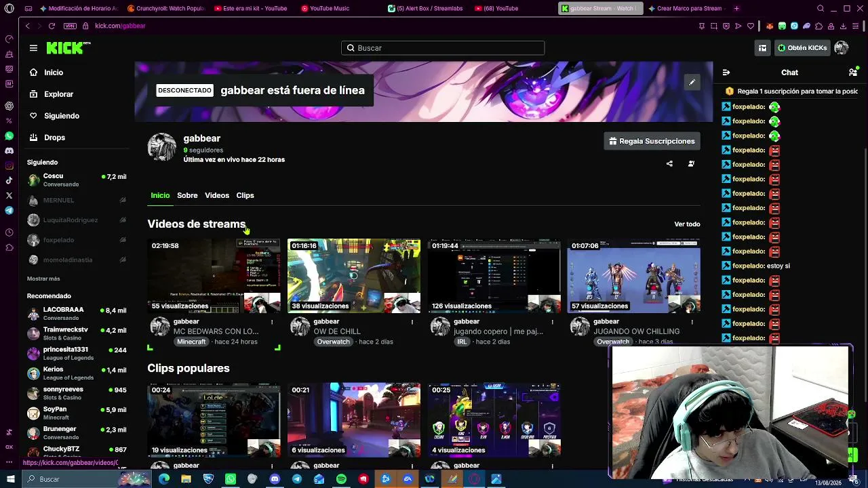
Task: Open the shop icon beside Obtén KICKs
Action: (x=763, y=48)
